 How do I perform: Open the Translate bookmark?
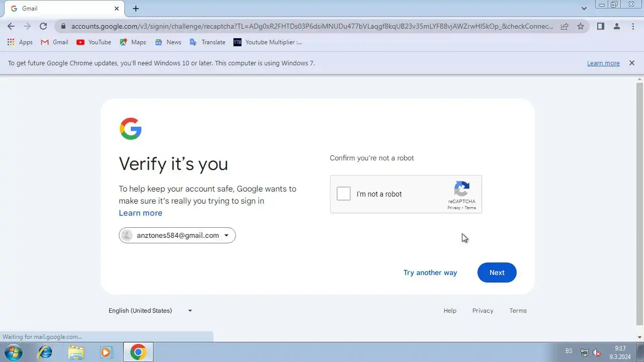click(207, 42)
